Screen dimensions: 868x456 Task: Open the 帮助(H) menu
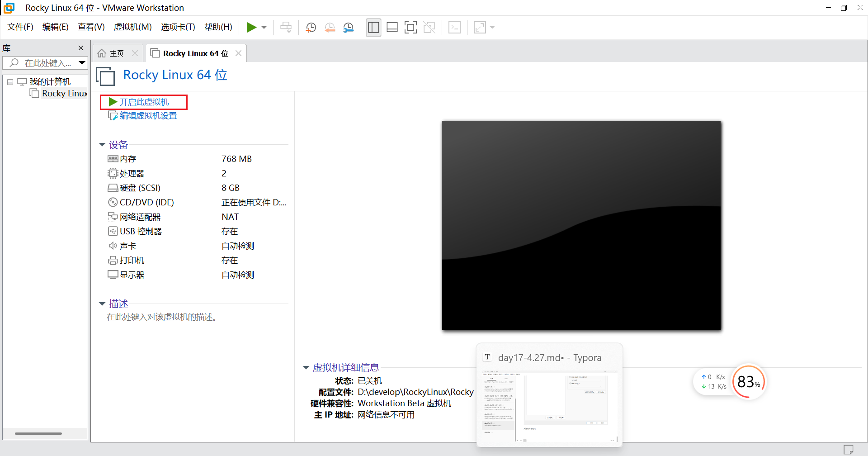coord(218,27)
